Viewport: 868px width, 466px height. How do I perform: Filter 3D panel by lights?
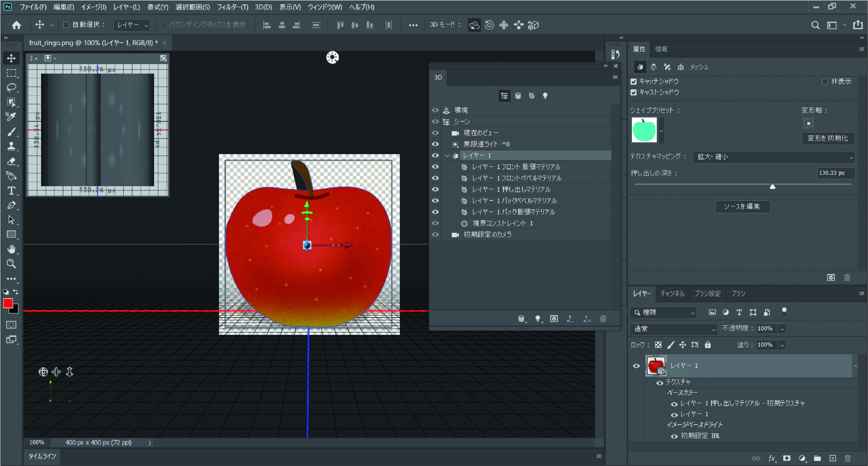click(x=545, y=96)
